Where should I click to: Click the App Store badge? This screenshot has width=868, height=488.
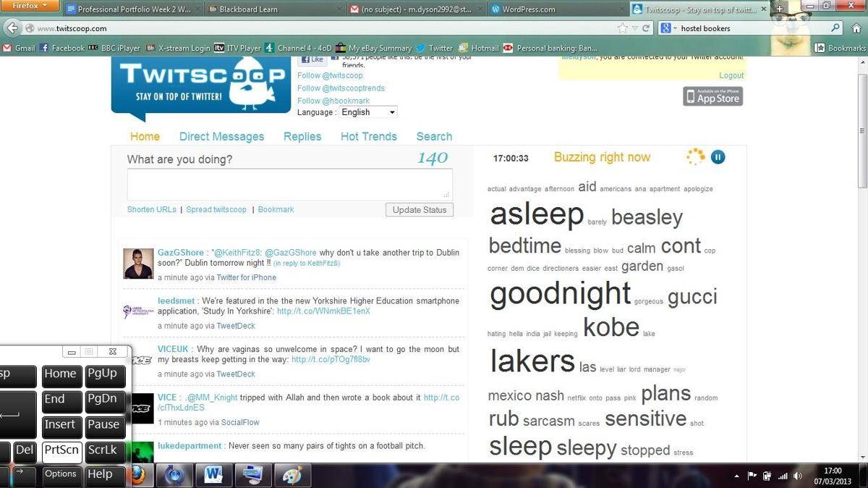pyautogui.click(x=712, y=96)
